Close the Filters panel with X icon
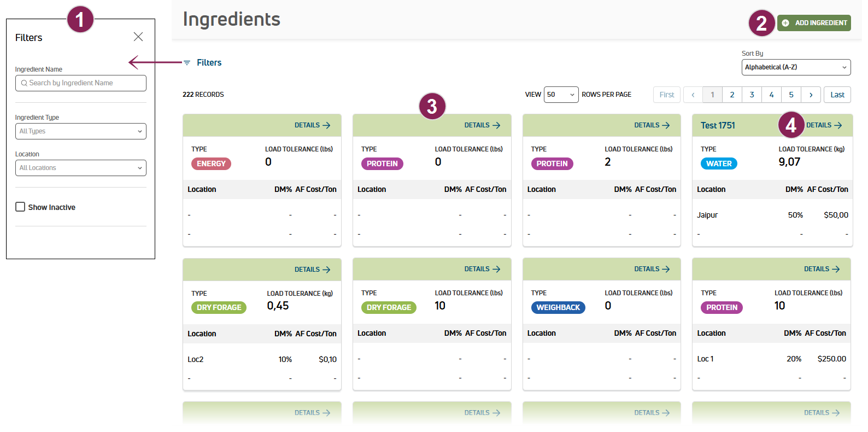This screenshot has width=868, height=432. pyautogui.click(x=138, y=37)
